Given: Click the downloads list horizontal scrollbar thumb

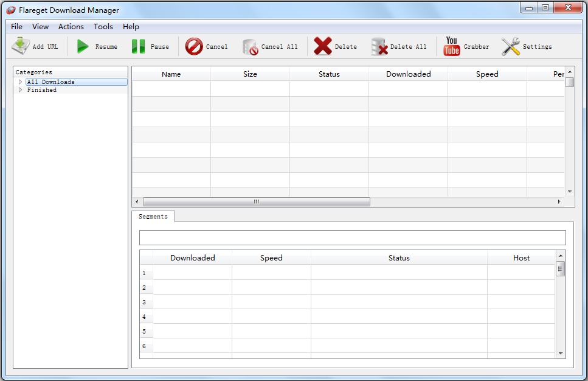Looking at the screenshot, I should (x=256, y=201).
